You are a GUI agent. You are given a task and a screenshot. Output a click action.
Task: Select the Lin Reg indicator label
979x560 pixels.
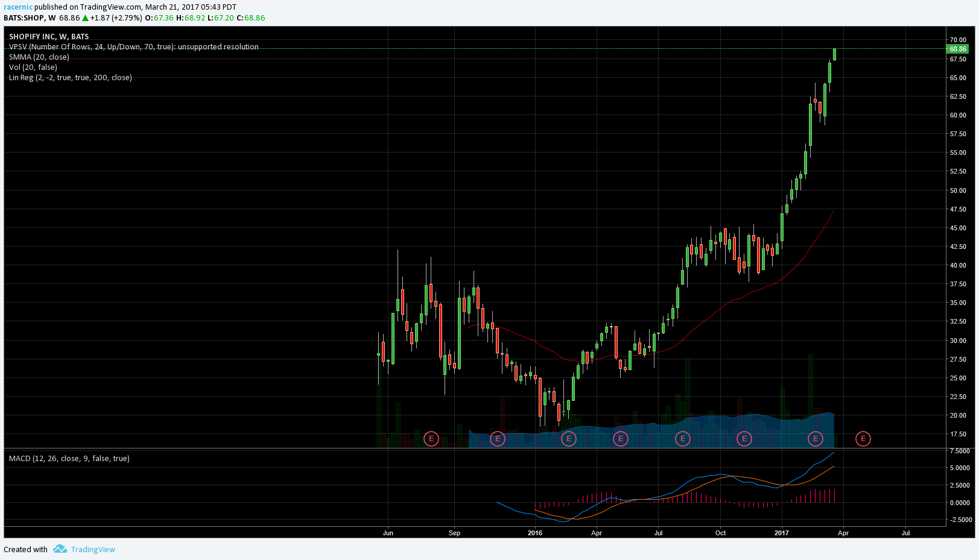click(x=71, y=78)
